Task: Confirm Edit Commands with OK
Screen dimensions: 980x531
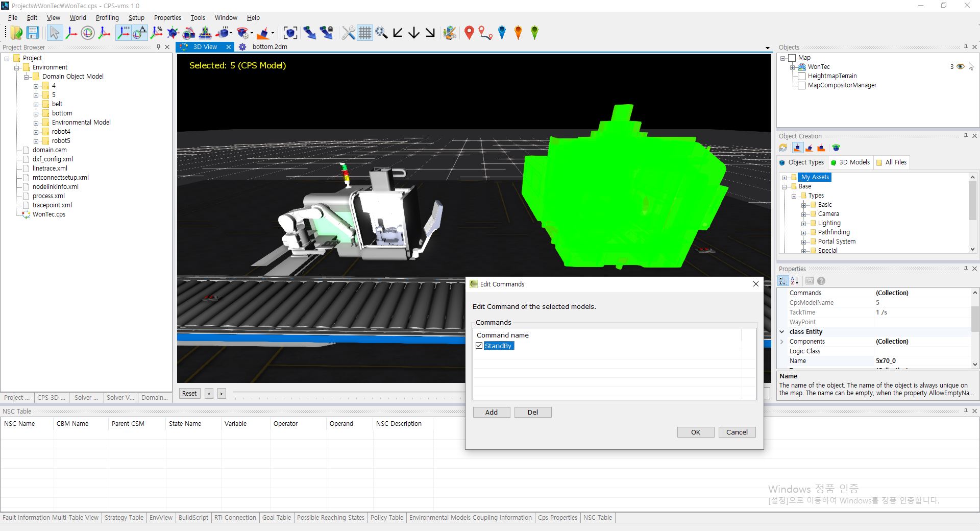Action: pyautogui.click(x=696, y=432)
